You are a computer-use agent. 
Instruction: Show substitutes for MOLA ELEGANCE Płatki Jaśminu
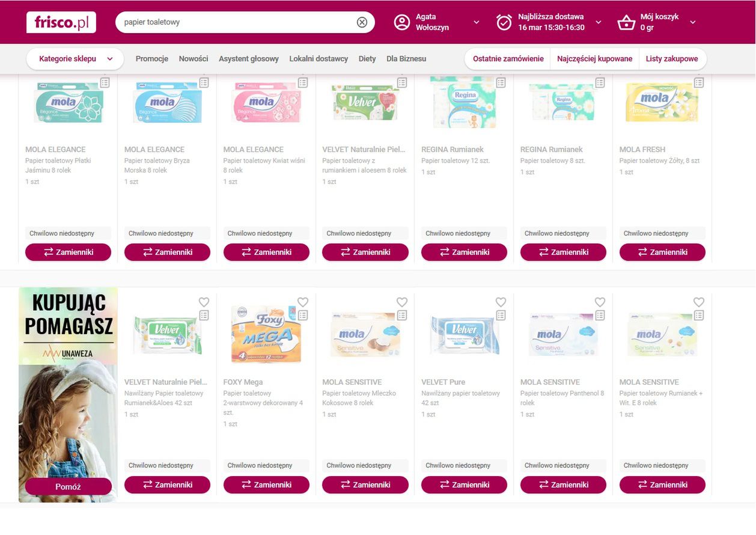coord(69,252)
